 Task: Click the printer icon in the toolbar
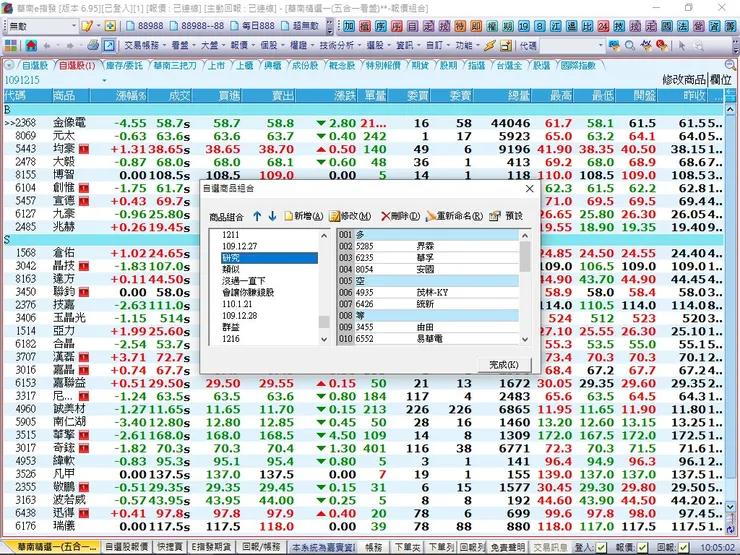coord(93,45)
